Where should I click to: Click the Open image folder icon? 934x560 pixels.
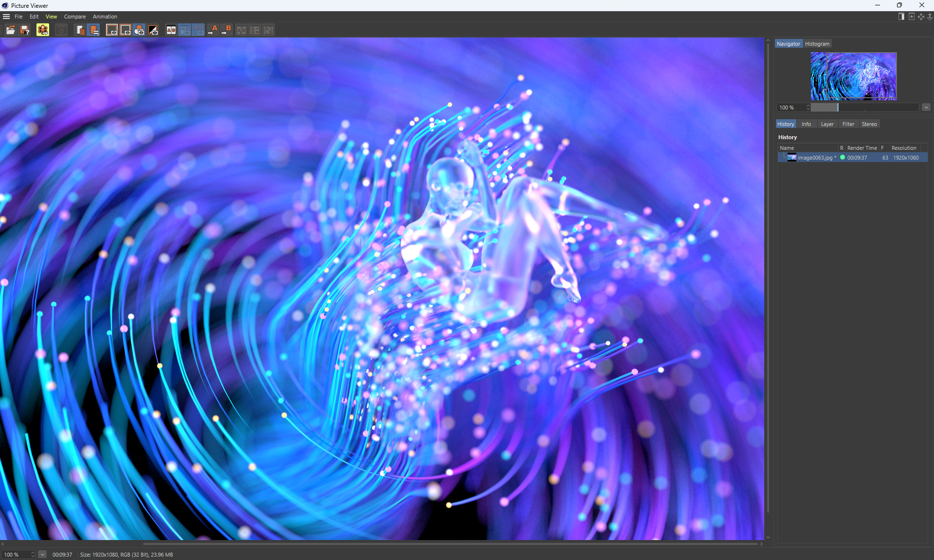10,30
